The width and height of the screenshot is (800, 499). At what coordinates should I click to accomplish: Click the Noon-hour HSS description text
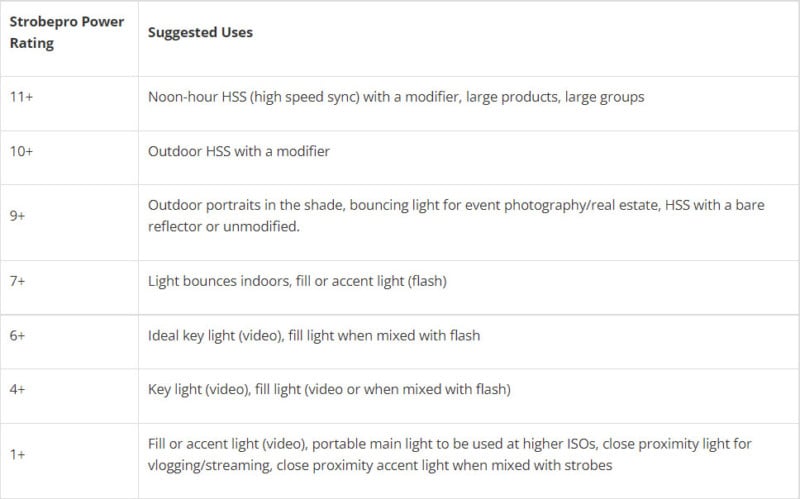pyautogui.click(x=396, y=97)
